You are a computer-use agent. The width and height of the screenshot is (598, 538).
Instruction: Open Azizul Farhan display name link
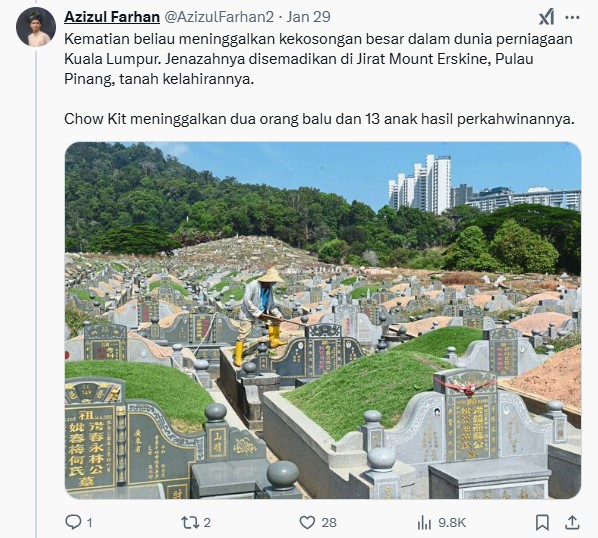coord(112,17)
